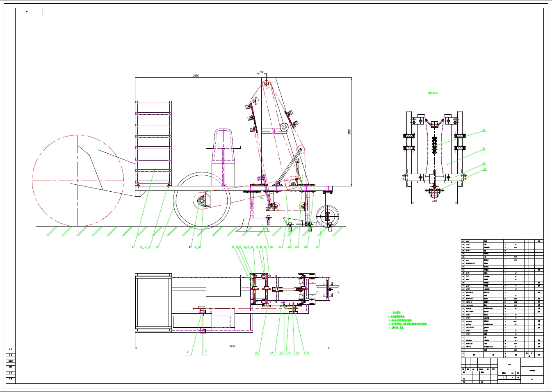552x392 pixels.
Task: Click the 34.05 dimension under the plan view
Action: tap(233, 346)
